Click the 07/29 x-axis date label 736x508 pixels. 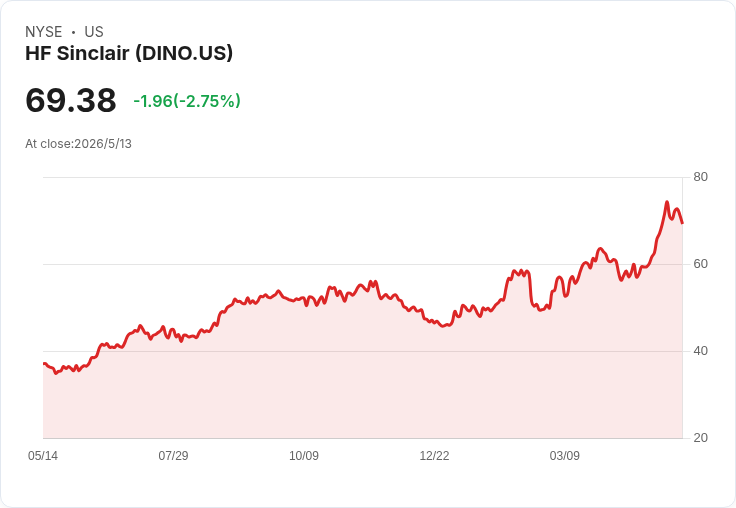pos(173,455)
